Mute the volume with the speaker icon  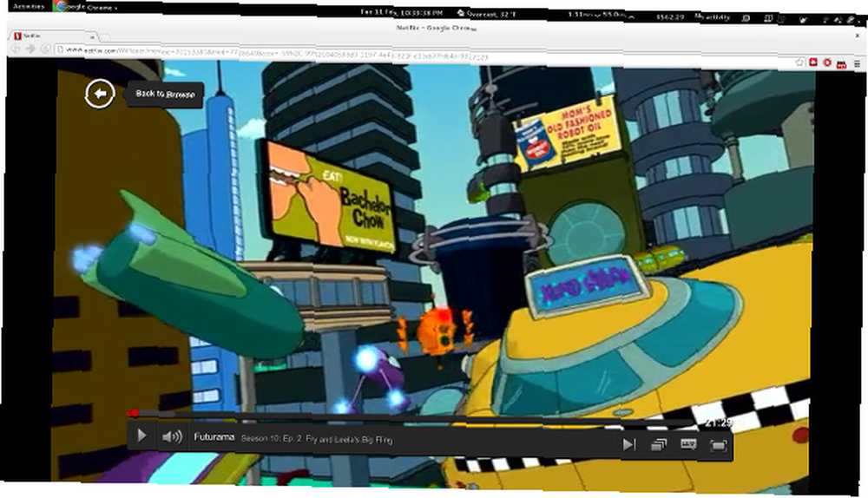172,437
